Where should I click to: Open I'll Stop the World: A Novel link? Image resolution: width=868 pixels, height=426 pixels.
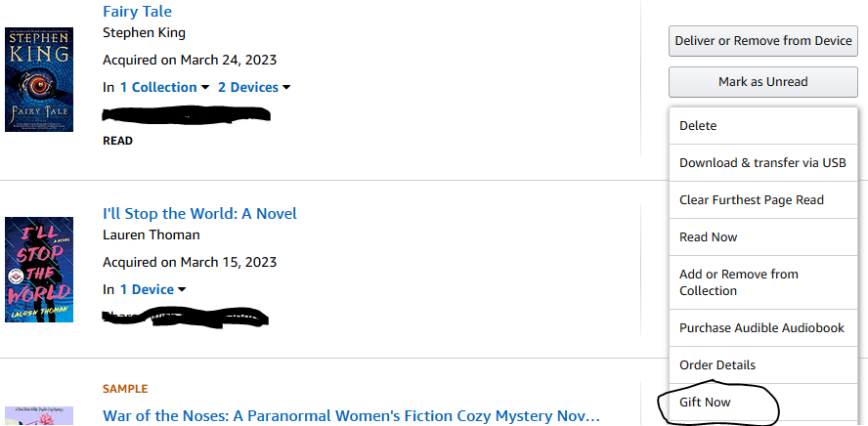coord(199,213)
